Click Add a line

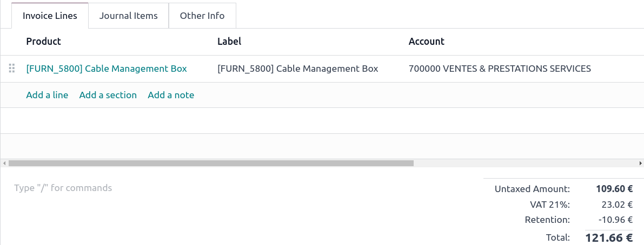[47, 95]
